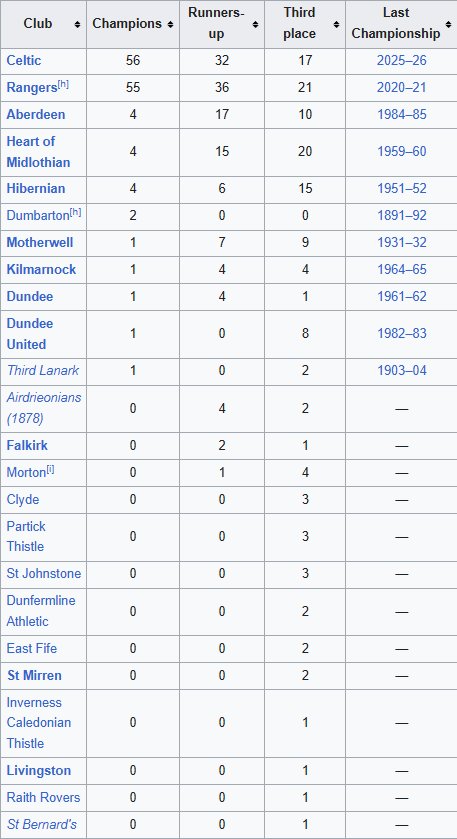Open the 1903–04 season link

tap(401, 370)
